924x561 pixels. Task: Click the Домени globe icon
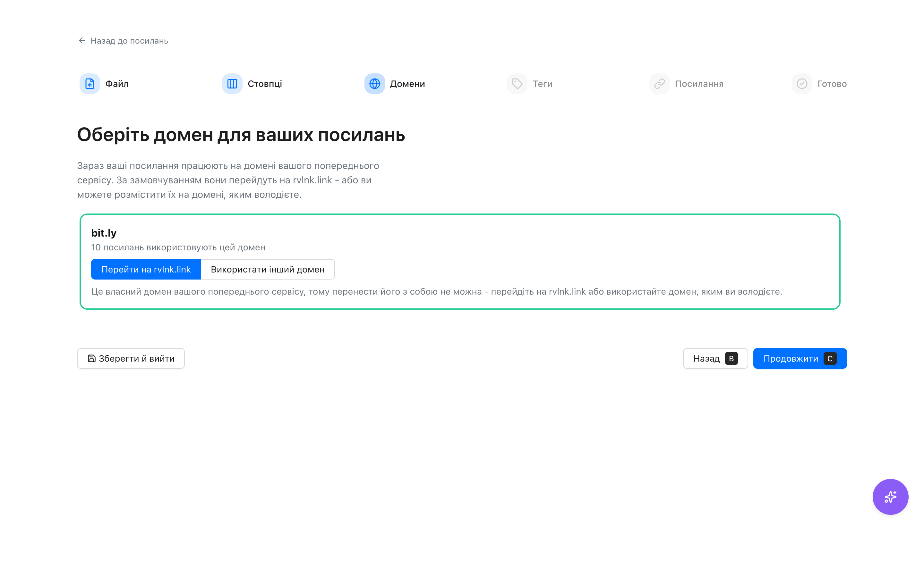375,84
